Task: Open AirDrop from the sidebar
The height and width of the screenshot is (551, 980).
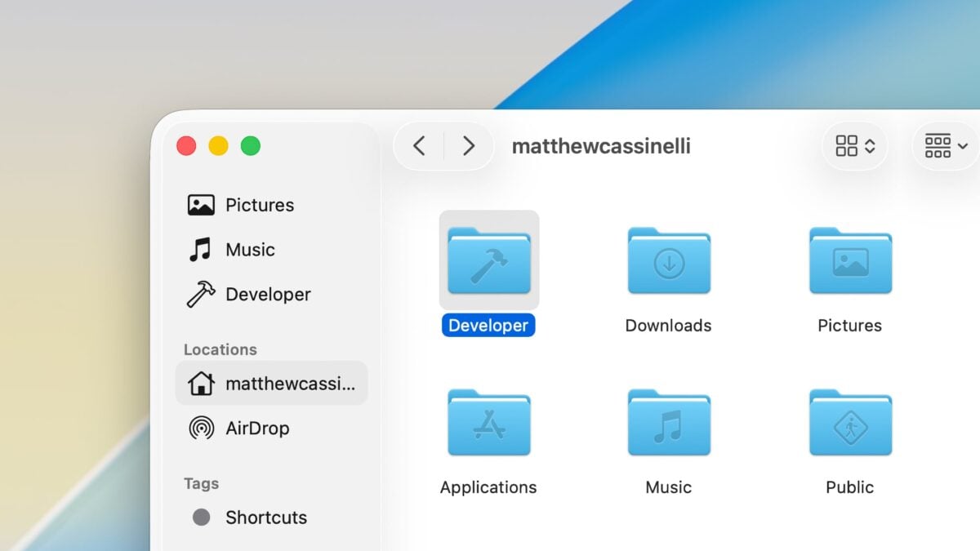Action: click(256, 428)
